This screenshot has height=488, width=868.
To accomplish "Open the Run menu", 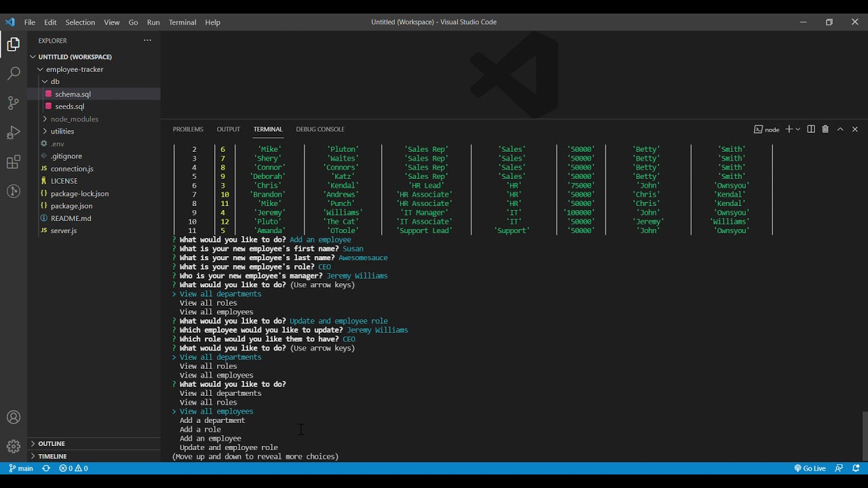I will (154, 22).
